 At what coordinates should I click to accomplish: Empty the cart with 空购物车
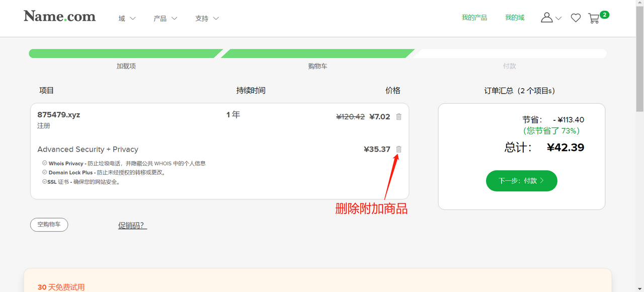tap(49, 225)
